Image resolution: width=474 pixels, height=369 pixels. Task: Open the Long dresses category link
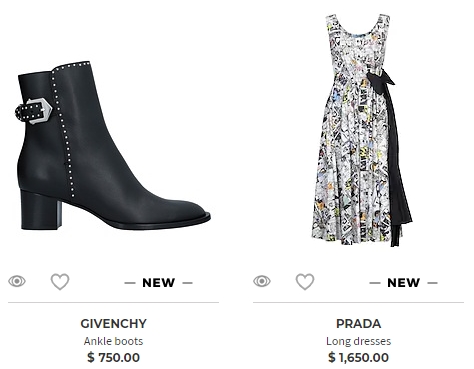358,341
